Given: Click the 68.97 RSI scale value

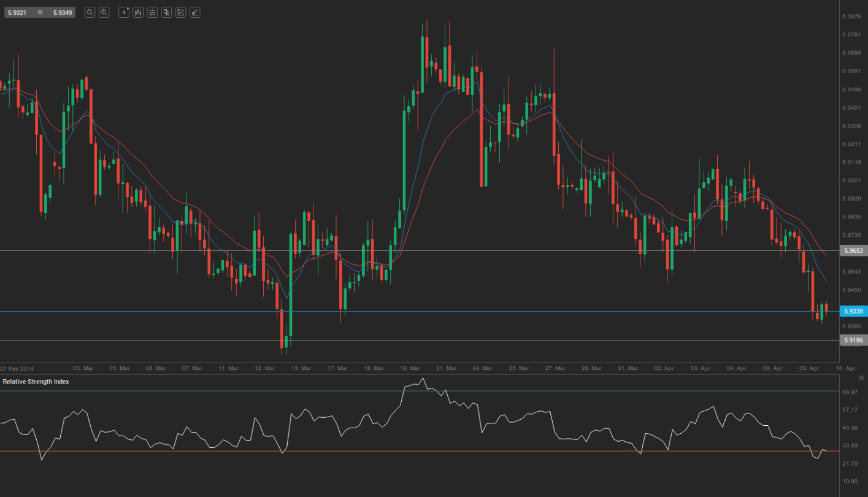Looking at the screenshot, I should coord(850,391).
